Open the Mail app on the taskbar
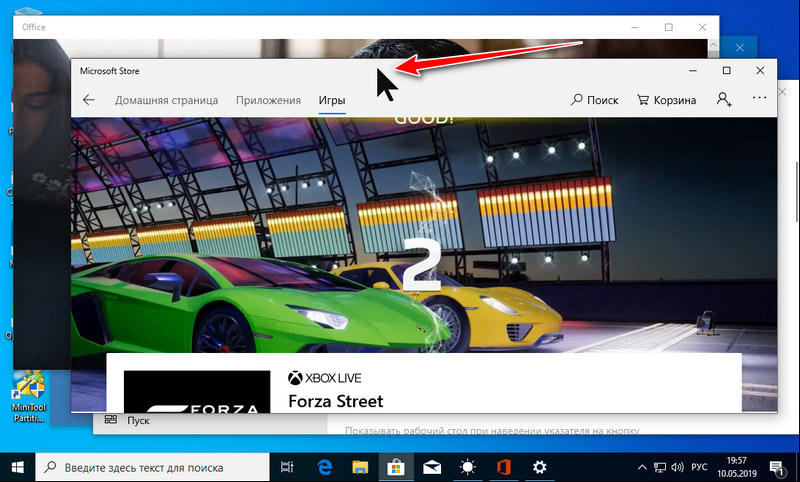This screenshot has width=800, height=482. tap(432, 467)
